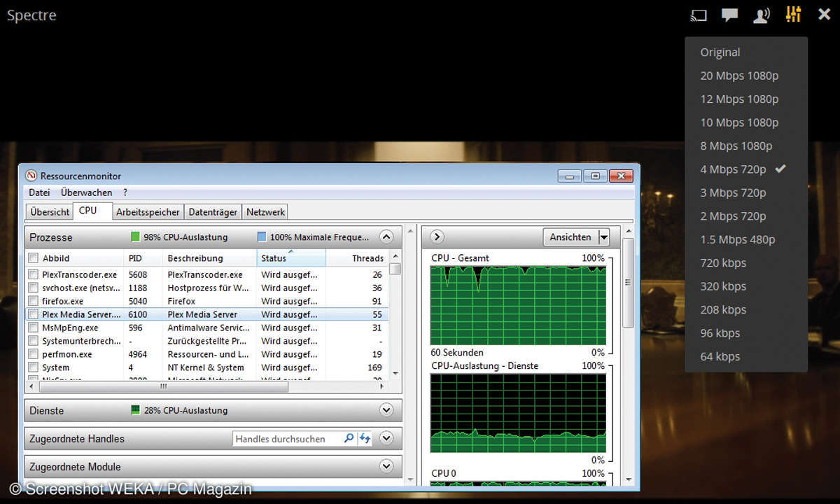840x504 pixels.
Task: Type in the Handles durchsuchen search field
Action: tap(286, 439)
